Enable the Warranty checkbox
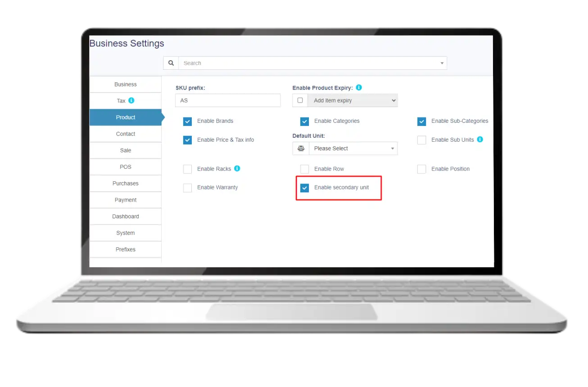Image resolution: width=588 pixels, height=387 pixels. 188,188
